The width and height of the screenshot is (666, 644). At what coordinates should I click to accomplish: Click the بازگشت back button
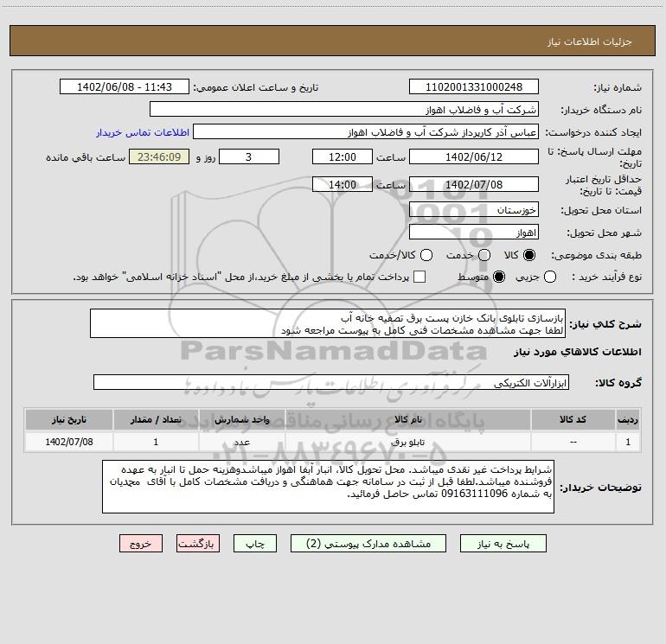tap(198, 544)
